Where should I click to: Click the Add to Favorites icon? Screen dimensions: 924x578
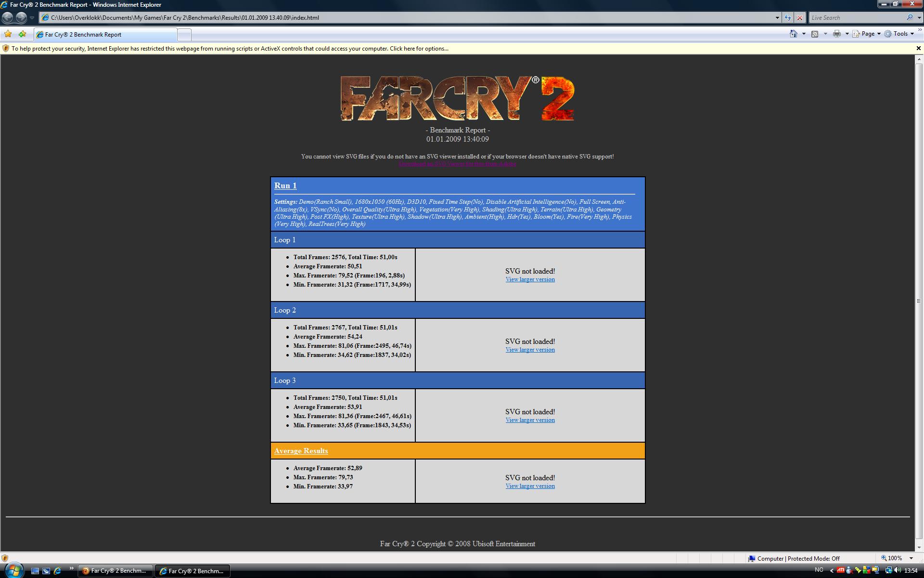click(x=22, y=34)
